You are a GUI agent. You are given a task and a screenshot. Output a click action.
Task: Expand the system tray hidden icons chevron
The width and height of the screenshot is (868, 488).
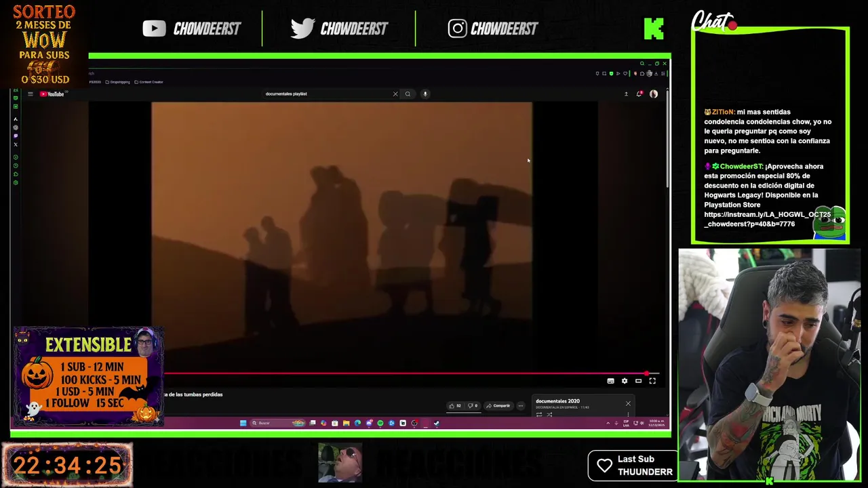[608, 423]
